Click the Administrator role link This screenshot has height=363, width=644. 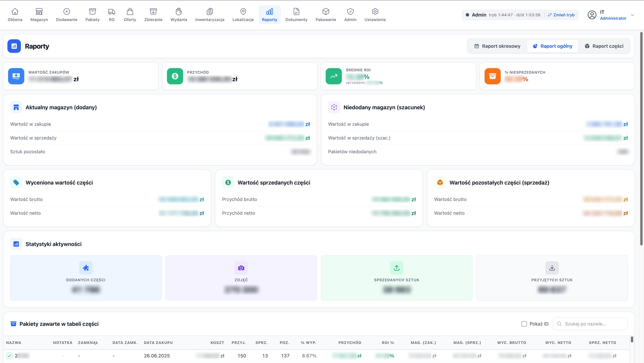point(613,18)
